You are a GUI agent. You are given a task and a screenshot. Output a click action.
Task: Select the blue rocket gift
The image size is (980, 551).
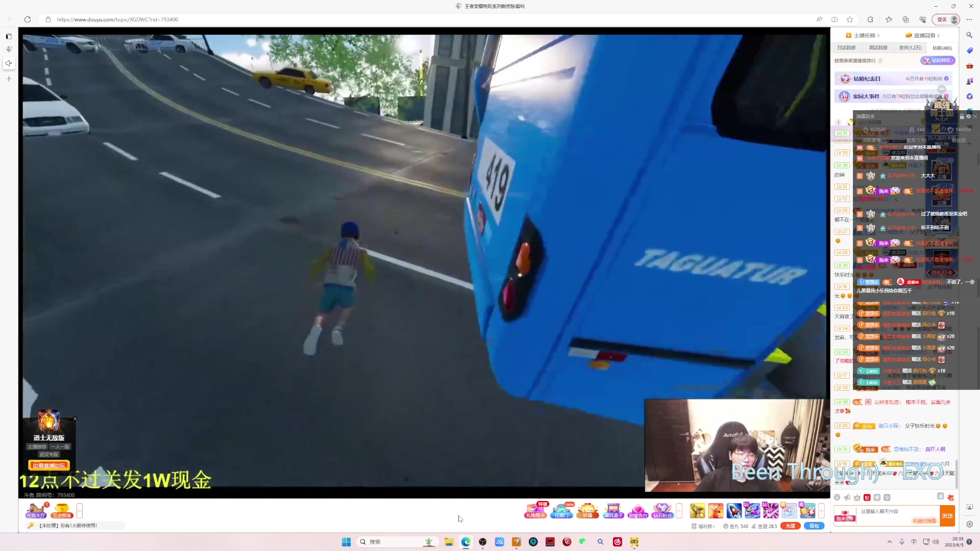(734, 511)
